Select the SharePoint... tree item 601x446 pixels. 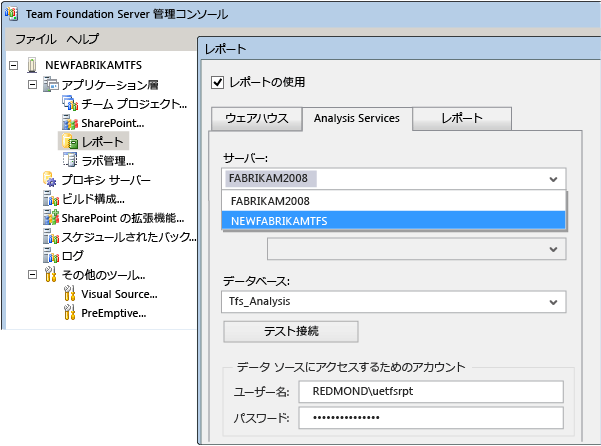coord(113,123)
